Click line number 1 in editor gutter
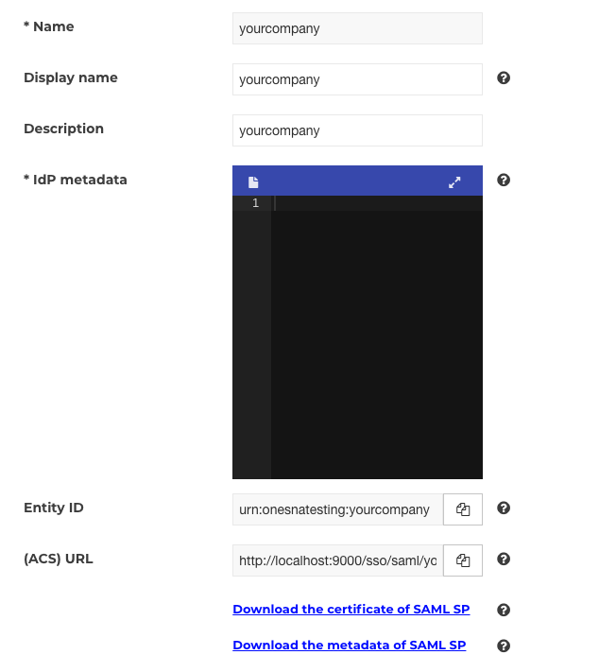 [255, 203]
